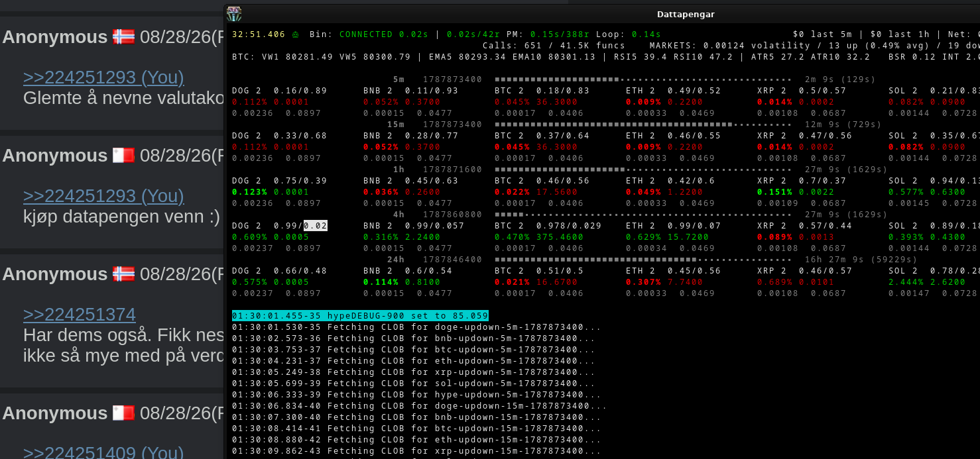Click the 4h interval progress bar
Viewport: 980px width, 459px height.
[x=643, y=215]
